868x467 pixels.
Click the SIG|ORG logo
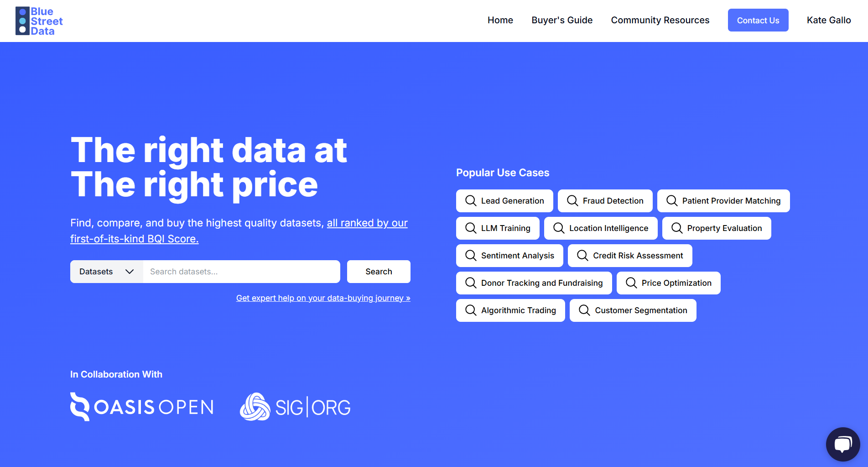point(294,406)
